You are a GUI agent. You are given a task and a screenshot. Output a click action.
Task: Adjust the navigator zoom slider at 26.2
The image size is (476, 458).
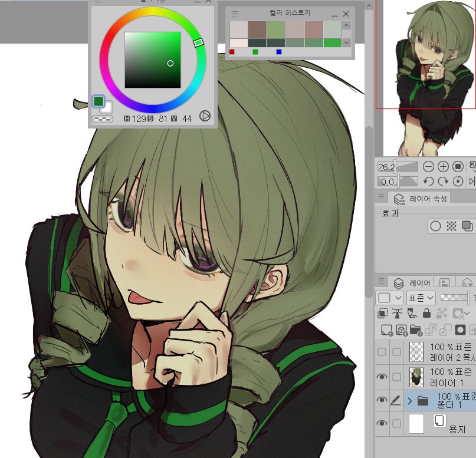coord(398,166)
